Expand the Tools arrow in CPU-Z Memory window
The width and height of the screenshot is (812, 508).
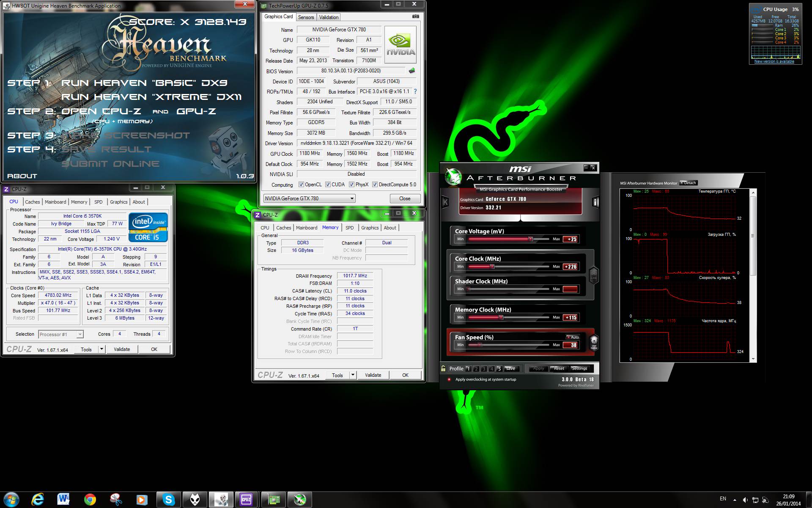[x=353, y=375]
